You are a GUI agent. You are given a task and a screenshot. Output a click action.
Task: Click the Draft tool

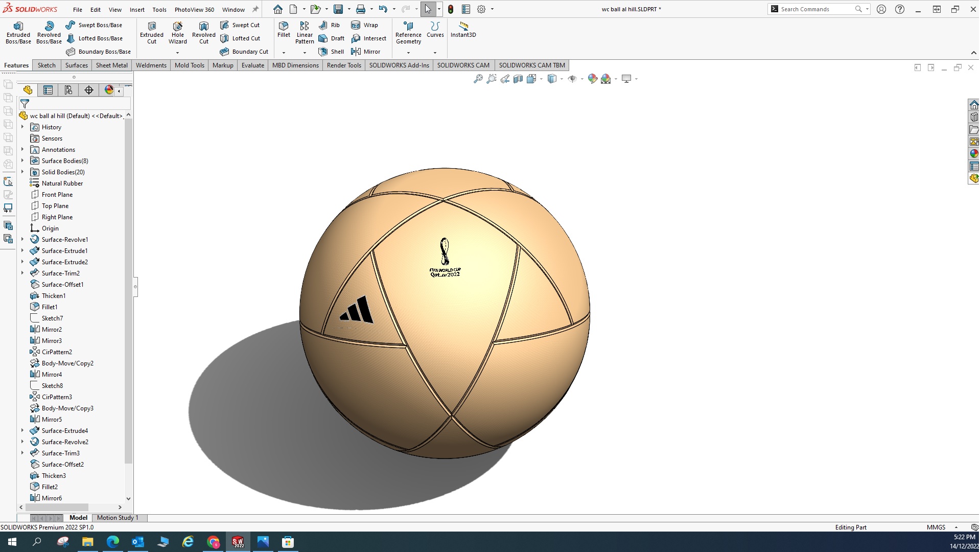coord(331,38)
